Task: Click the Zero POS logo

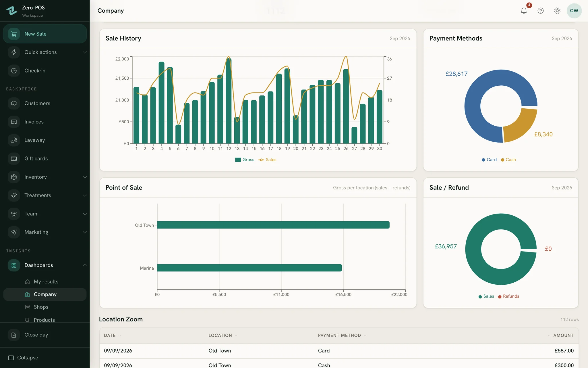Action: (x=12, y=11)
